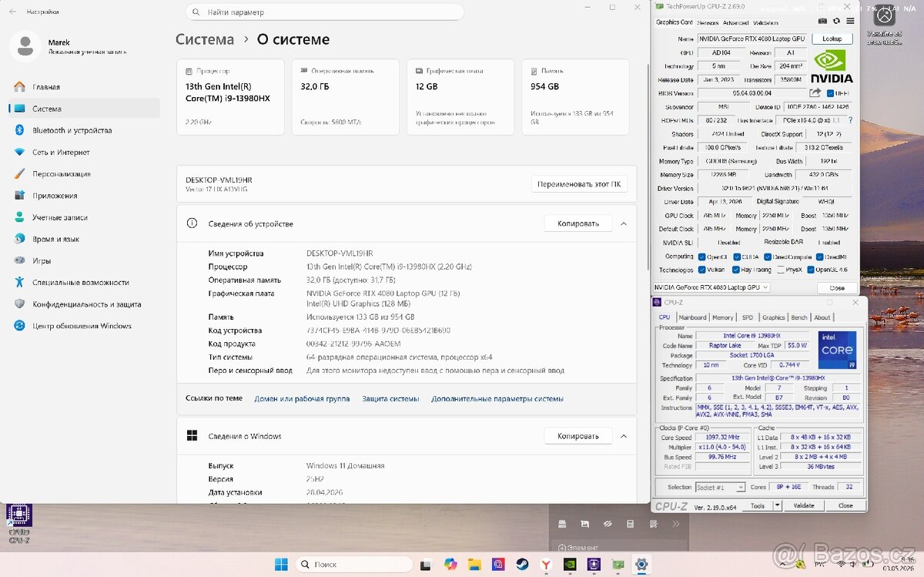
Task: Open Socket #1 selection dropdown in CPU-Z
Action: pos(720,487)
